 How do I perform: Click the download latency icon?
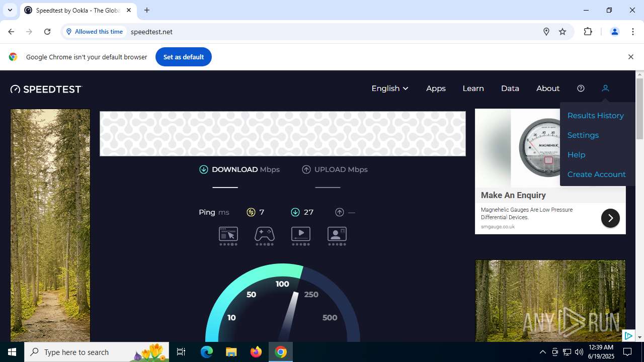(295, 212)
